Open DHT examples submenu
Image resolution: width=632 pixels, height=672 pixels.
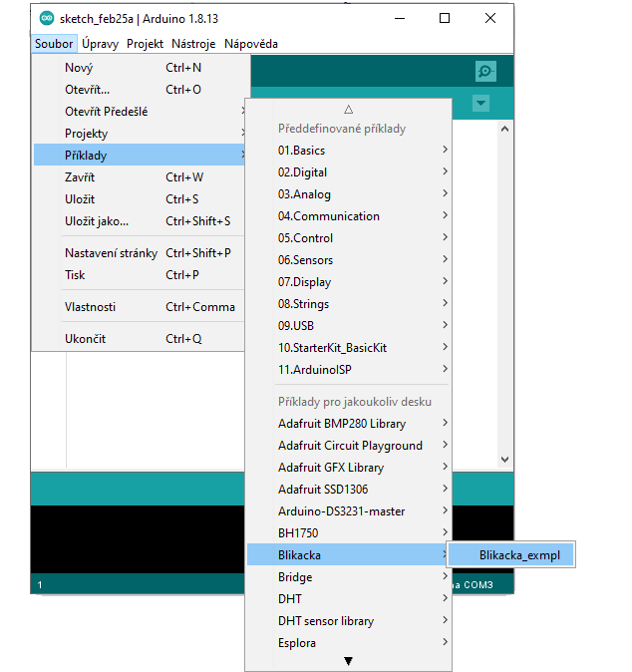tap(349, 598)
